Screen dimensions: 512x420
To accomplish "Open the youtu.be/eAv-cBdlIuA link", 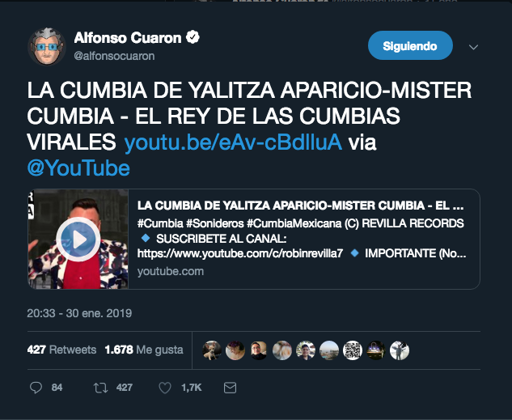I will click(x=233, y=142).
